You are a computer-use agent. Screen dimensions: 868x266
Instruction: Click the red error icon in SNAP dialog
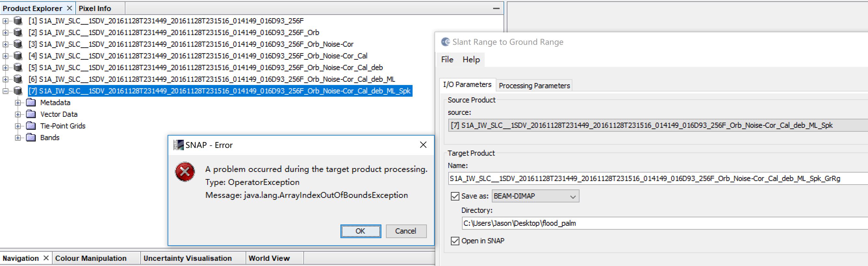point(185,172)
